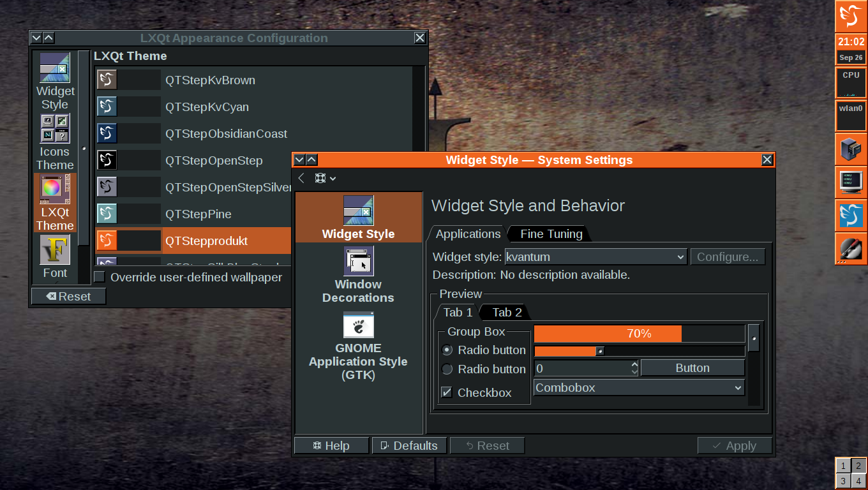Select the second Radio button in preview
This screenshot has height=490, width=868.
pos(447,369)
